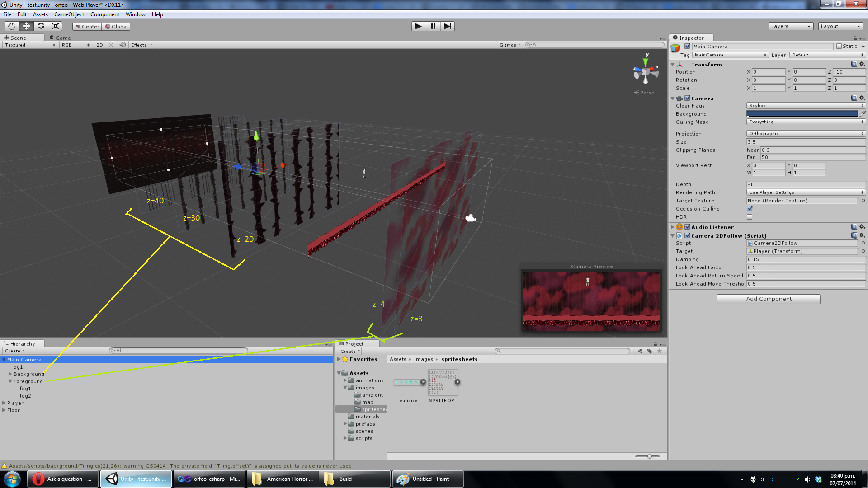Click Target Texture object picker circle
The width and height of the screenshot is (868, 488).
pyautogui.click(x=863, y=201)
